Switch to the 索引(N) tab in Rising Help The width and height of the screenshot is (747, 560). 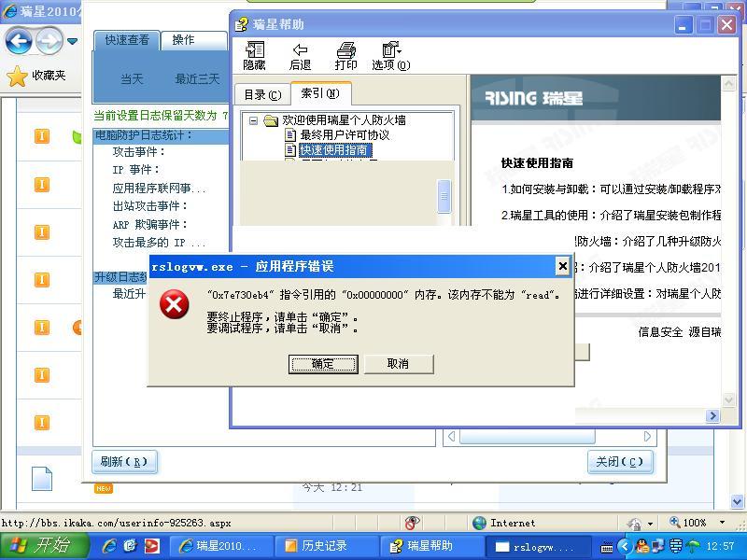pos(320,93)
